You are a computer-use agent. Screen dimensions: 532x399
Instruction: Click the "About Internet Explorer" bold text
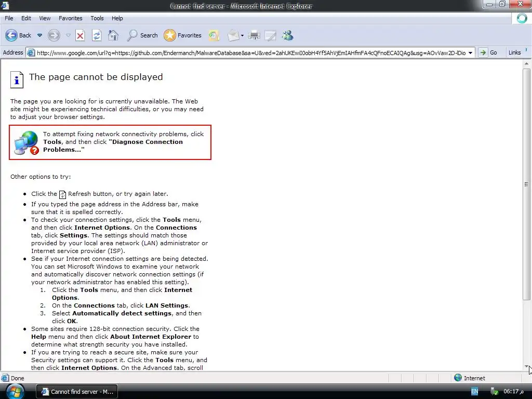click(151, 337)
